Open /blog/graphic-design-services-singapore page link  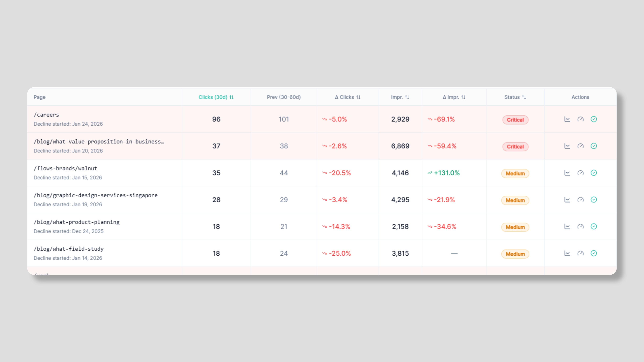pyautogui.click(x=95, y=195)
